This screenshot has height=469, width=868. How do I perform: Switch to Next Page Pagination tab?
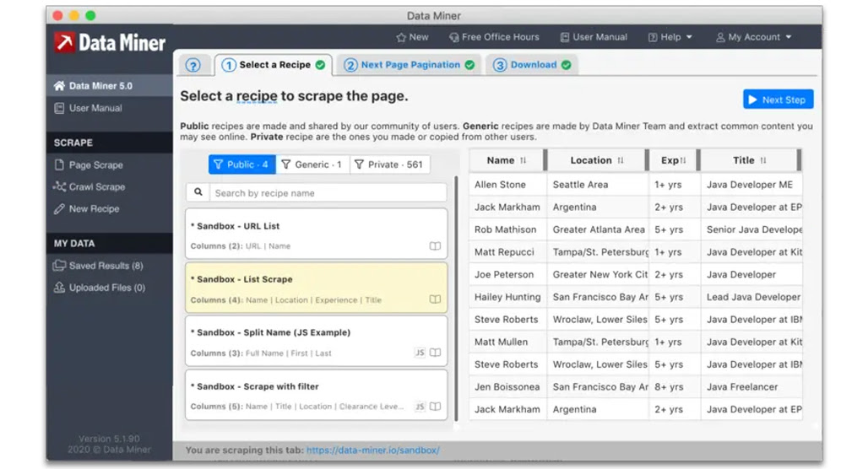tap(409, 65)
